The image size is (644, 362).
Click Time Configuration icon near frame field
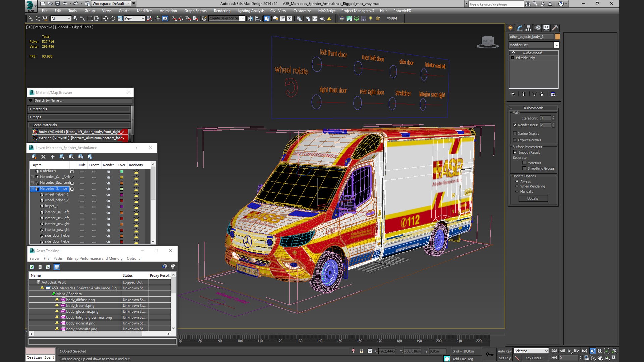[587, 358]
